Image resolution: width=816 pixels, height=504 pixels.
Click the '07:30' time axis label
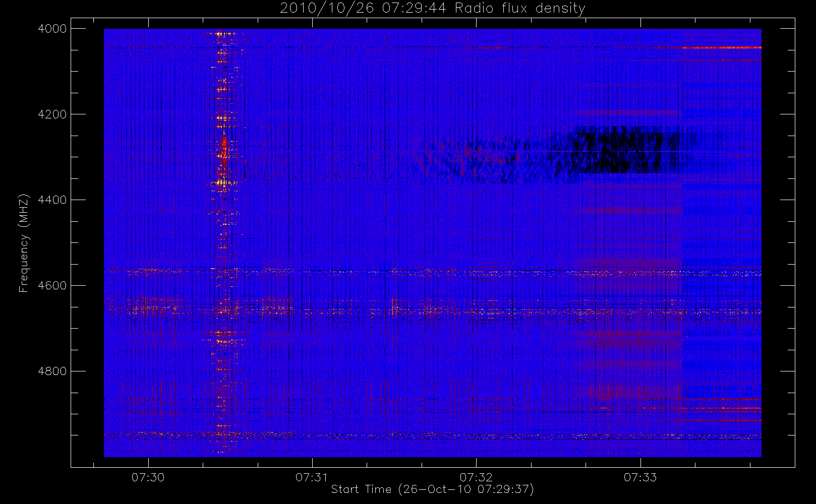click(148, 477)
